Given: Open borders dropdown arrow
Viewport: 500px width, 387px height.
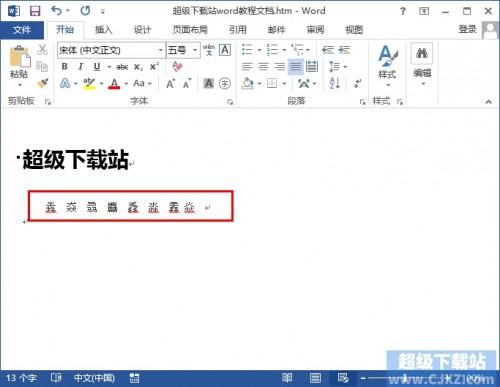Looking at the screenshot, I should 284,83.
